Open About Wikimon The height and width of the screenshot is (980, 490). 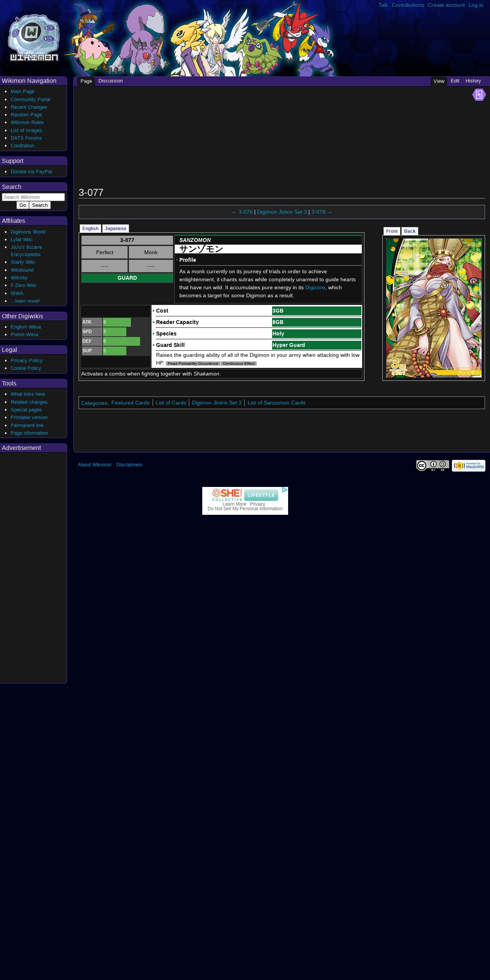click(95, 465)
